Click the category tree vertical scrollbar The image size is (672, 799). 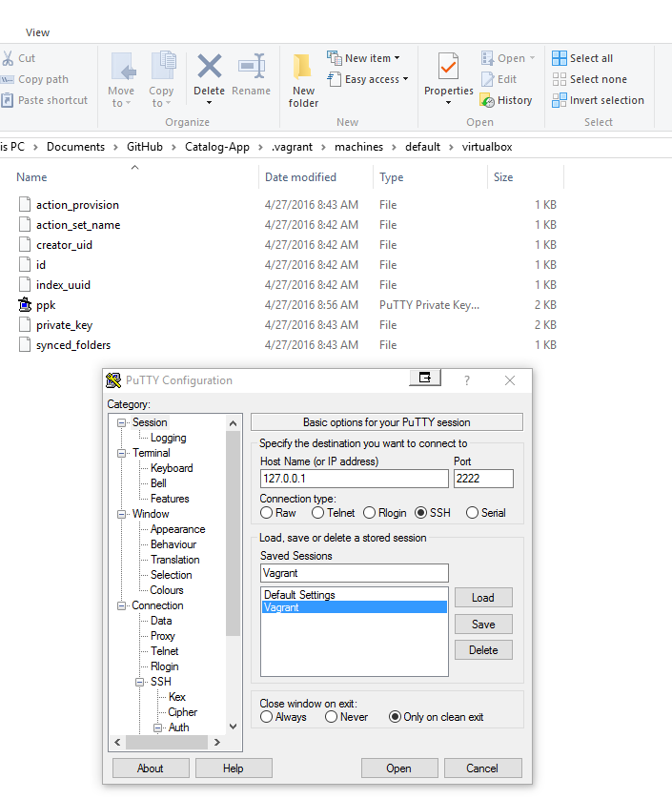coord(233,533)
